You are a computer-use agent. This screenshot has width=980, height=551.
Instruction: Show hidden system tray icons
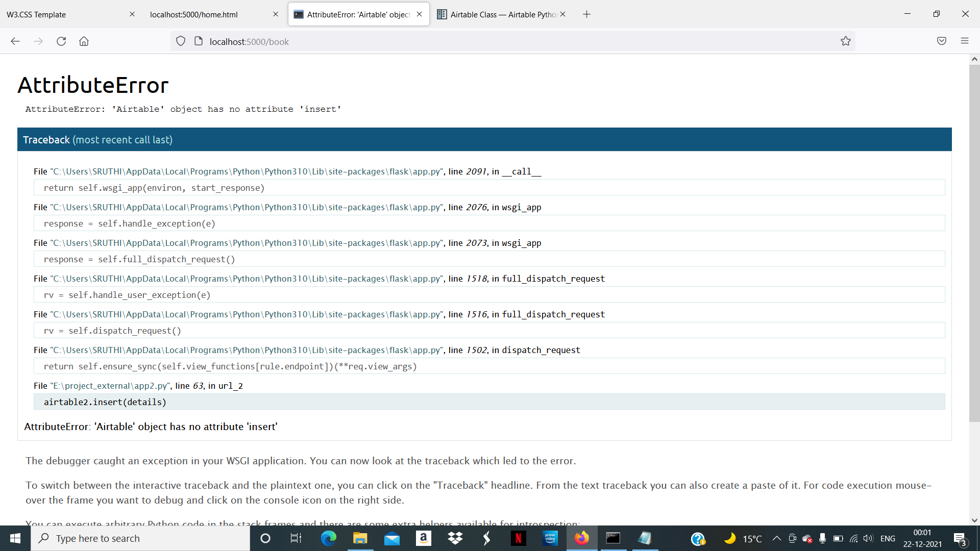[776, 538]
